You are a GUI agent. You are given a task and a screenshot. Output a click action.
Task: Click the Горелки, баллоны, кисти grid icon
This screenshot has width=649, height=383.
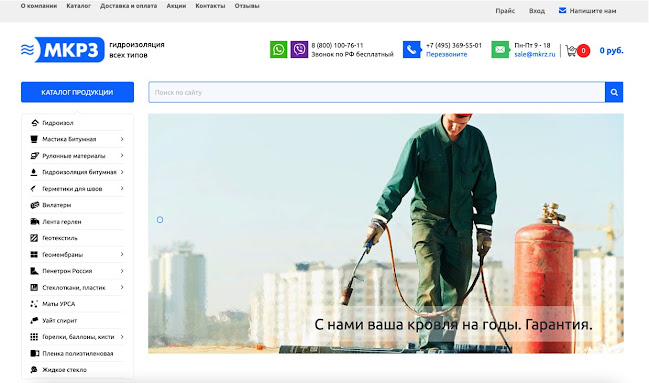tap(34, 337)
